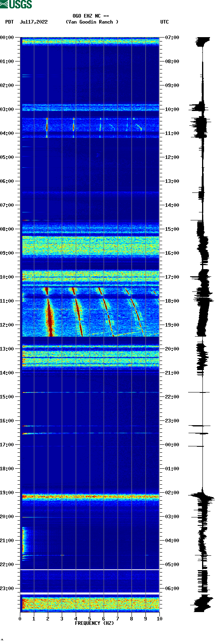Image resolution: width=220 pixels, height=644 pixels.
Task: Click the '23:00' PDT time label
Action: click(x=7, y=589)
